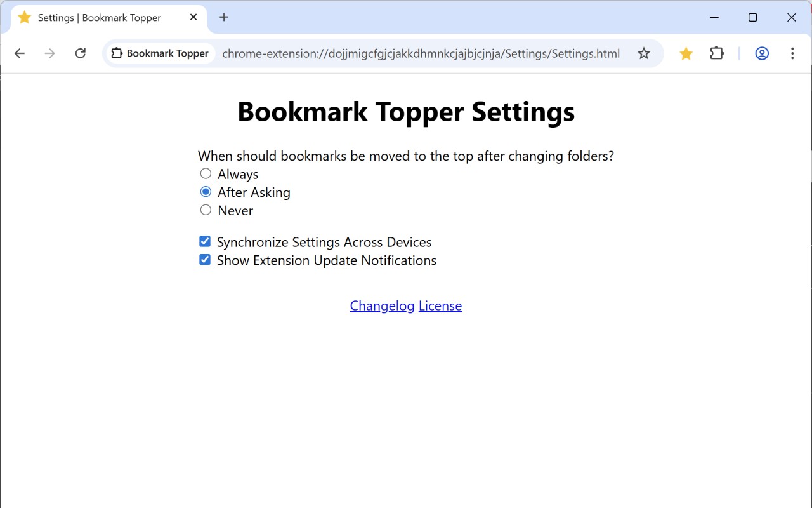Screen dimensions: 812x508
Task: Click the browser back arrow
Action: tap(20, 53)
